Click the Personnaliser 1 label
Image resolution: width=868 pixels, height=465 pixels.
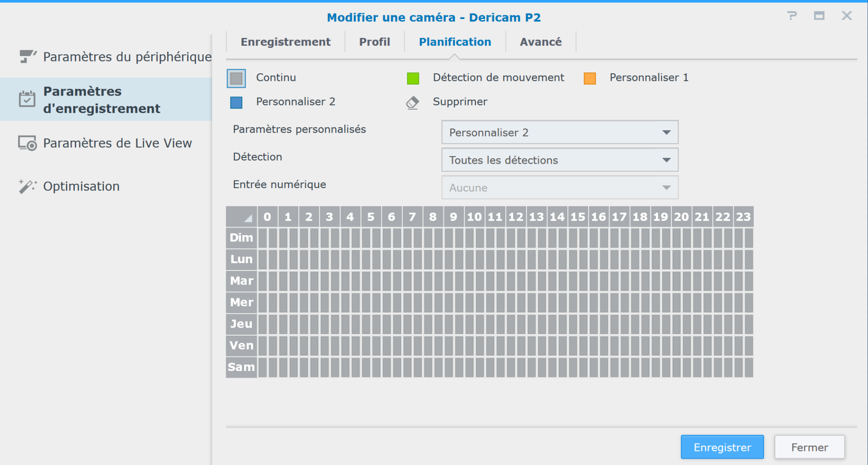pos(649,78)
